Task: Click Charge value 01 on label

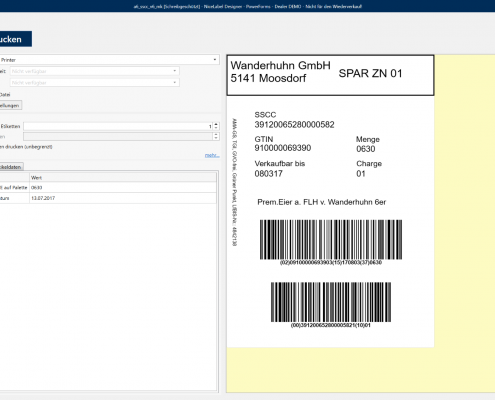Action: click(x=361, y=174)
